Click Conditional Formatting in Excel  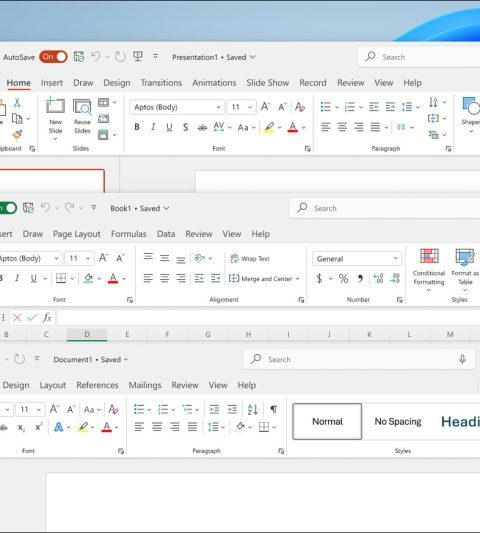[429, 270]
